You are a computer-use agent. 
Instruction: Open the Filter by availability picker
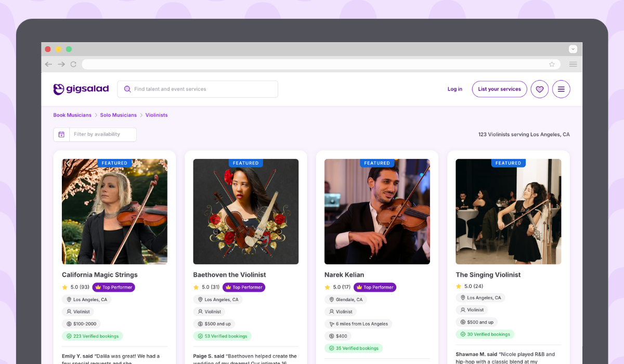(x=102, y=135)
